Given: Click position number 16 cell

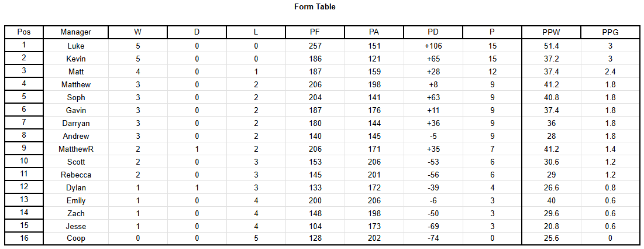Looking at the screenshot, I should coord(24,238).
